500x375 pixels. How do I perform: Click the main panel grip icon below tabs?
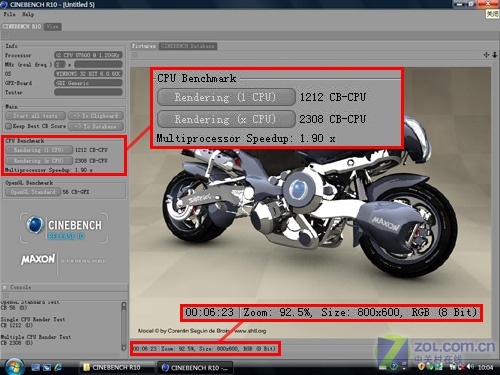click(x=6, y=35)
